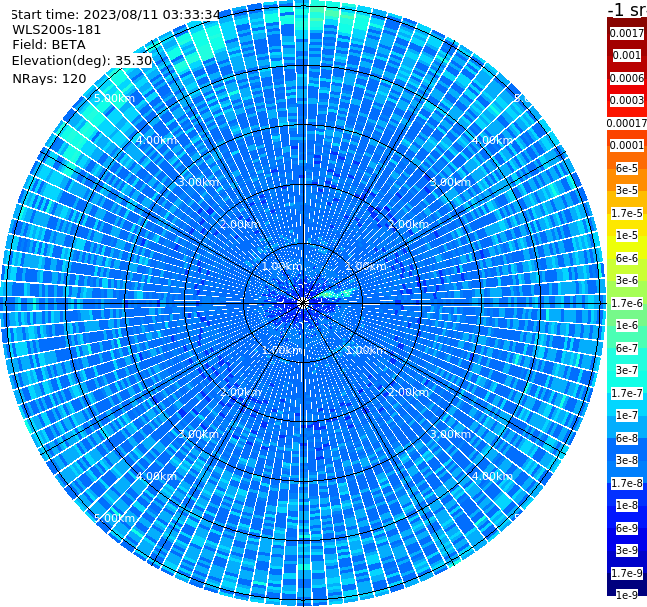Select the 6e-5 color scale tick
Screen dimensions: 647x607
tap(627, 168)
